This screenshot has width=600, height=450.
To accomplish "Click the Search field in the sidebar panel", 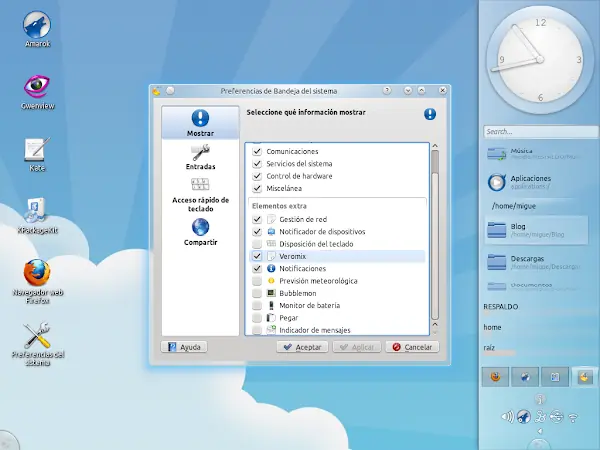I will click(x=540, y=132).
